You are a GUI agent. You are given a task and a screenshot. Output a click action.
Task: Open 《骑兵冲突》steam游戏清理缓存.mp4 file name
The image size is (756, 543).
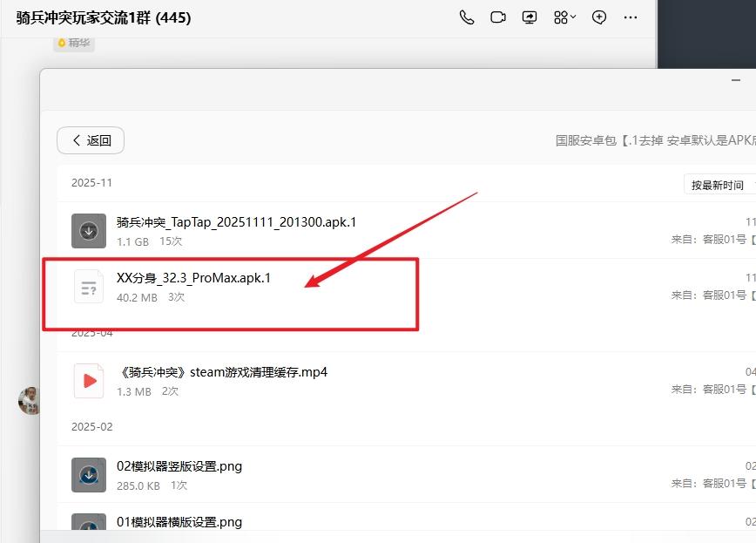(x=221, y=372)
